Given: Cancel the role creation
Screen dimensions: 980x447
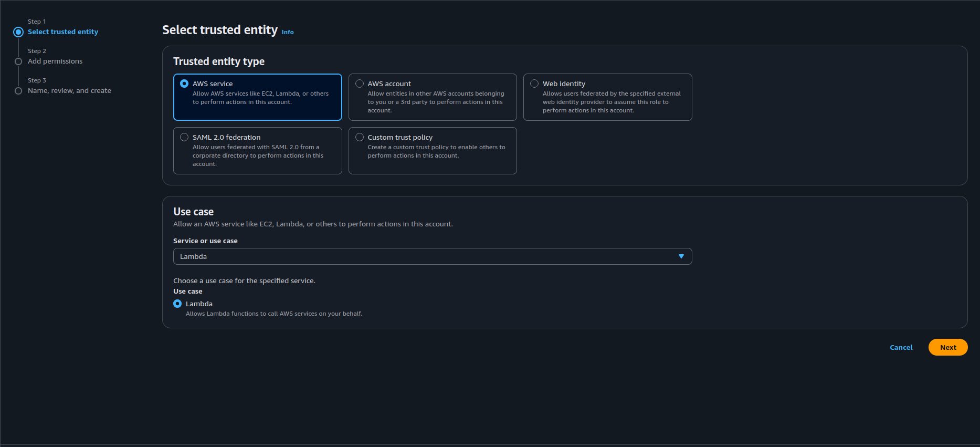Looking at the screenshot, I should (901, 347).
